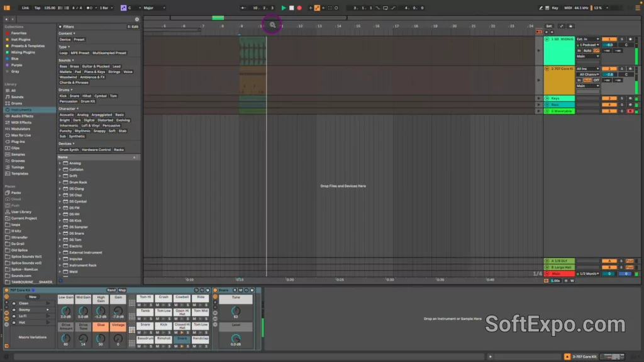
Task: Select the Favorites red collection
Action: point(18,33)
